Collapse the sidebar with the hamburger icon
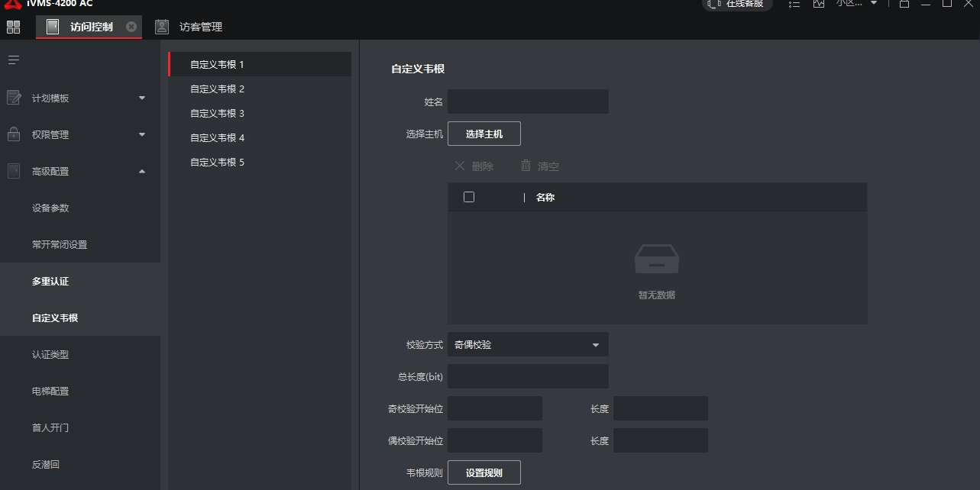This screenshot has width=980, height=490. (x=13, y=60)
